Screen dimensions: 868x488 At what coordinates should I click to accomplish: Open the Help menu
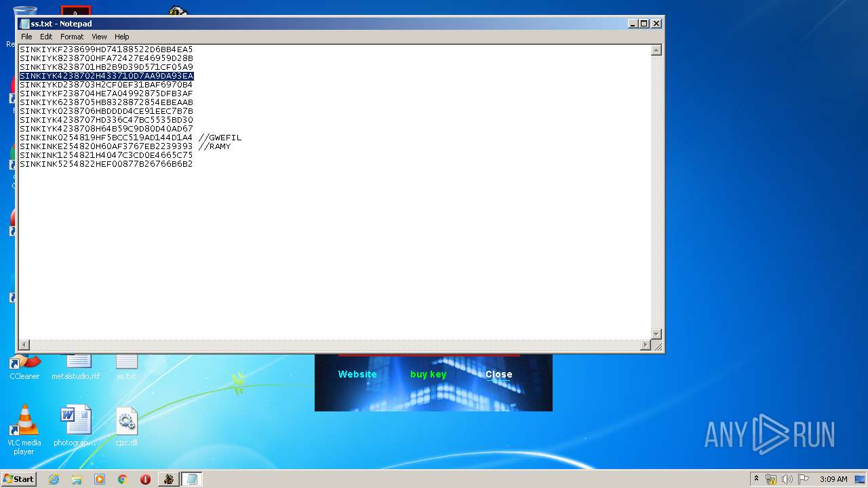[x=121, y=37]
